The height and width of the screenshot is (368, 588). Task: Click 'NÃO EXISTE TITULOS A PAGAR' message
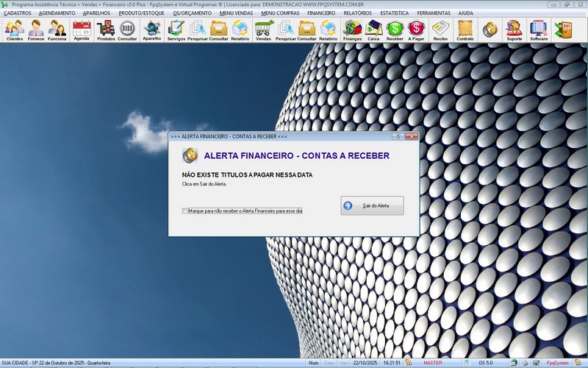247,175
